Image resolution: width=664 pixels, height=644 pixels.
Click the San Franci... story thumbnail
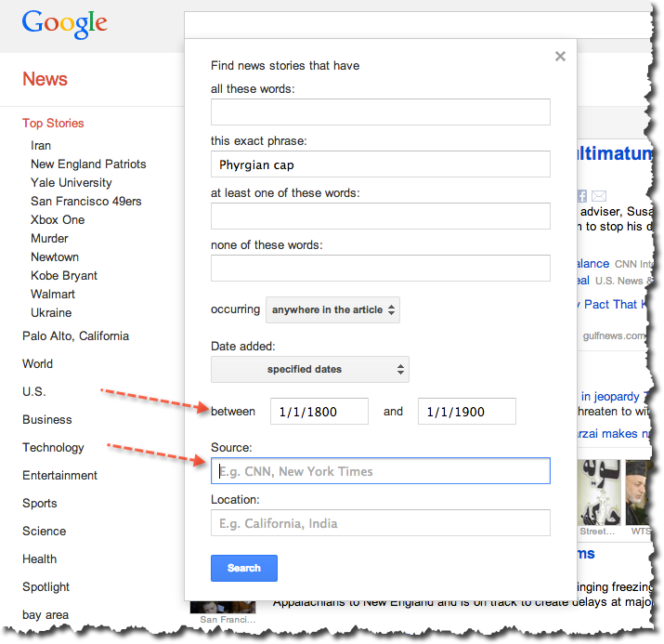click(223, 607)
